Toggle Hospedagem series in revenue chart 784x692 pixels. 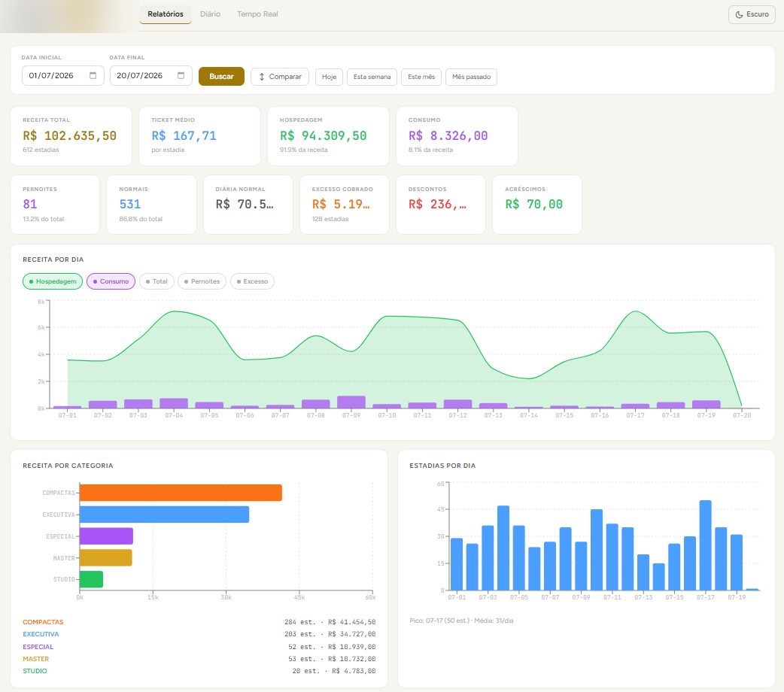coord(53,281)
